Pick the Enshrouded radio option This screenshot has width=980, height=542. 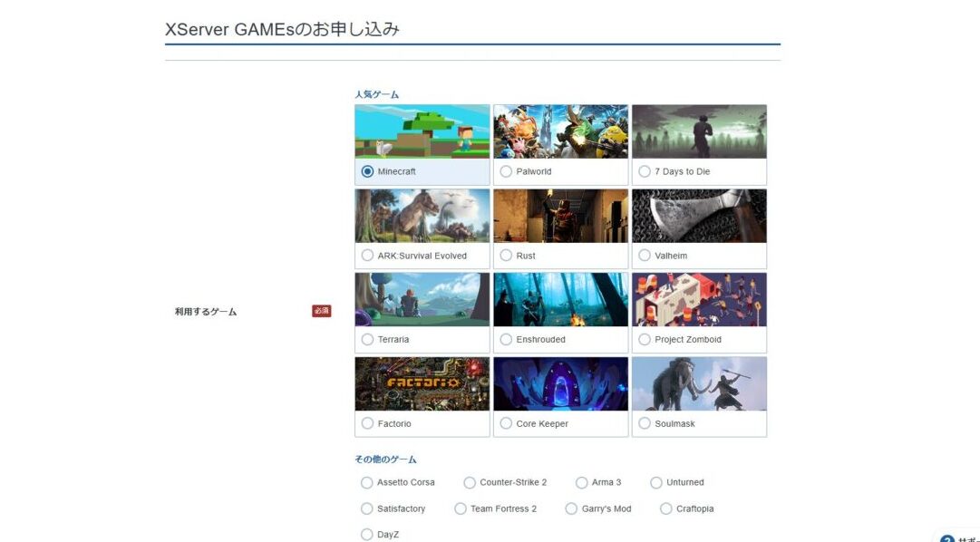coord(506,340)
